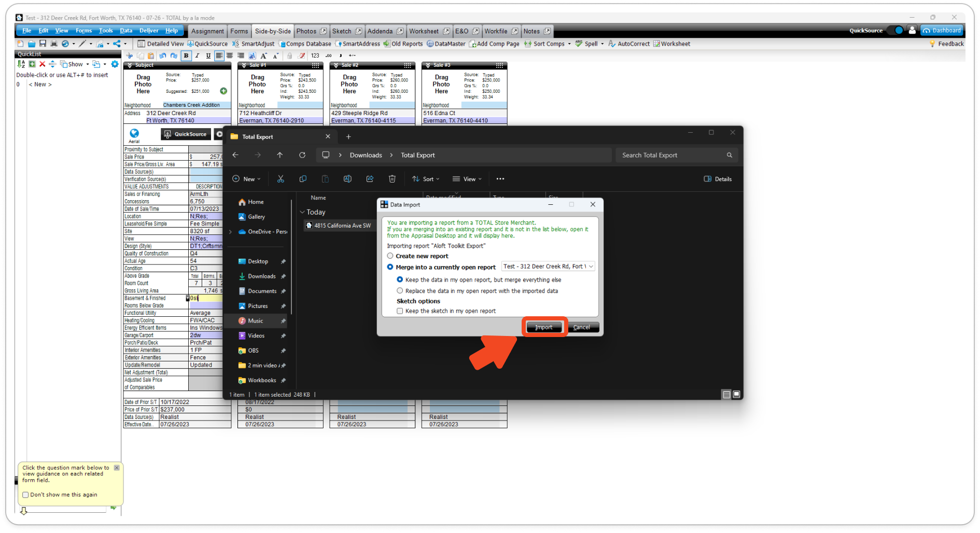This screenshot has height=533, width=980.
Task: Open the Deliver menu
Action: point(149,31)
